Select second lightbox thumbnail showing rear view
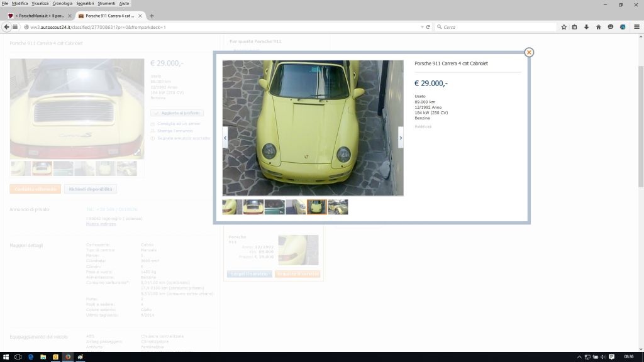The width and height of the screenshot is (644, 362). point(253,207)
